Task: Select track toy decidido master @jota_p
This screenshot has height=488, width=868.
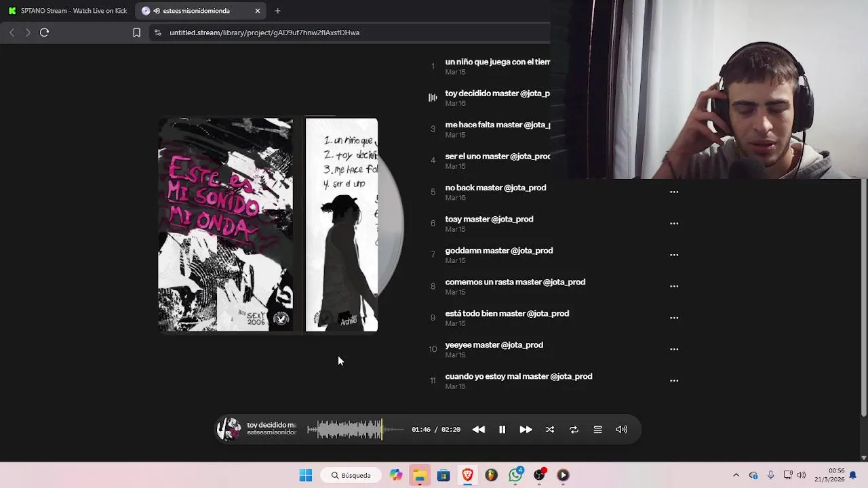Action: (497, 93)
